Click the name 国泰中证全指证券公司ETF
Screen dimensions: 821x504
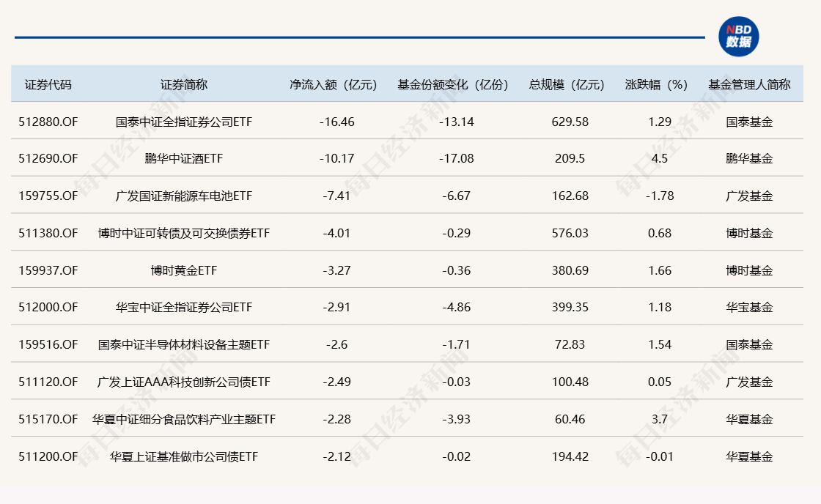point(184,122)
